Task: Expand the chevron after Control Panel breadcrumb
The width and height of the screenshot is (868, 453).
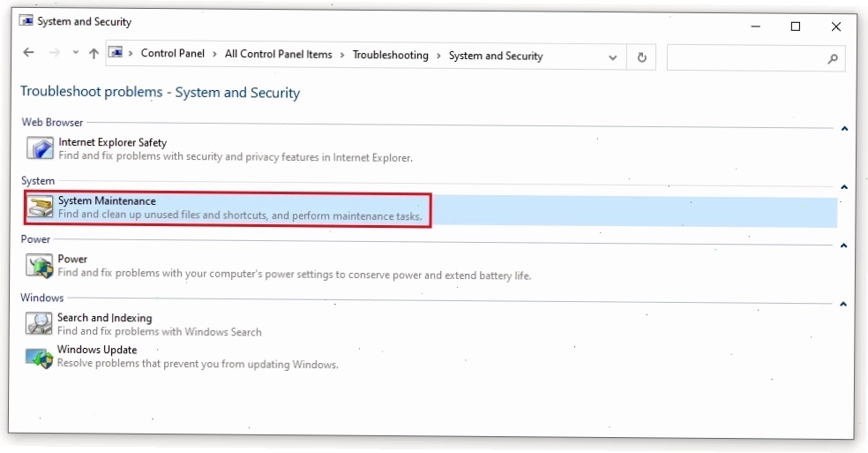Action: coord(214,54)
